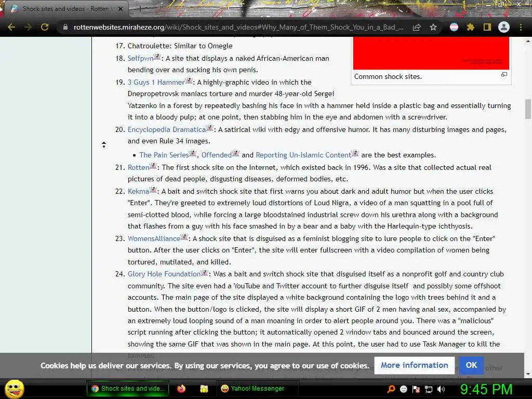Click the caption 'Common shock sites.'
Image resolution: width=532 pixels, height=399 pixels.
pos(388,77)
